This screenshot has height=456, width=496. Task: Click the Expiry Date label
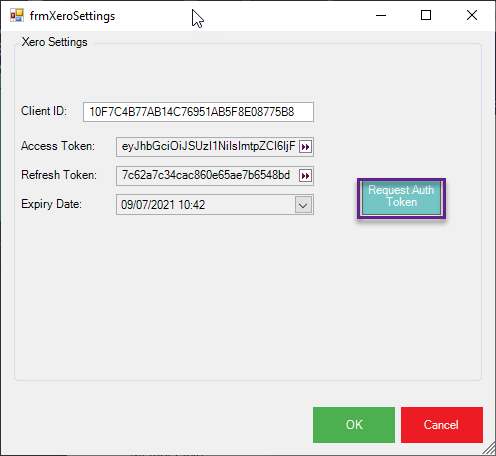click(51, 204)
